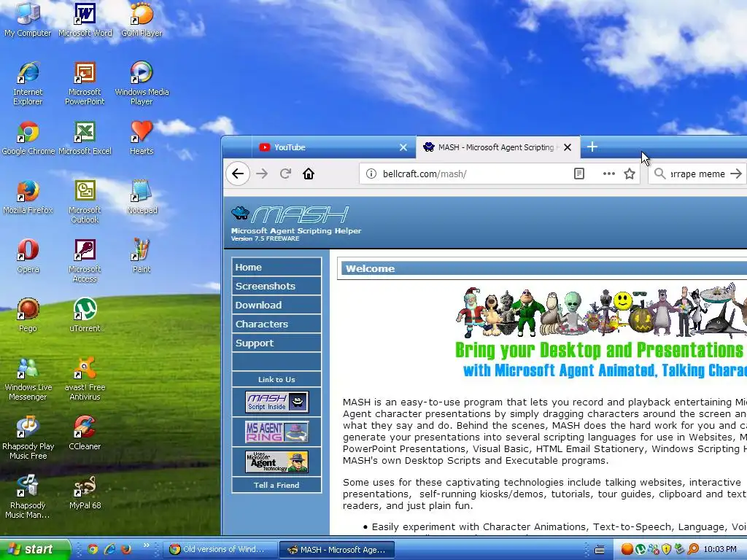The width and height of the screenshot is (747, 560).
Task: Launch Hearts game icon
Action: (x=142, y=138)
